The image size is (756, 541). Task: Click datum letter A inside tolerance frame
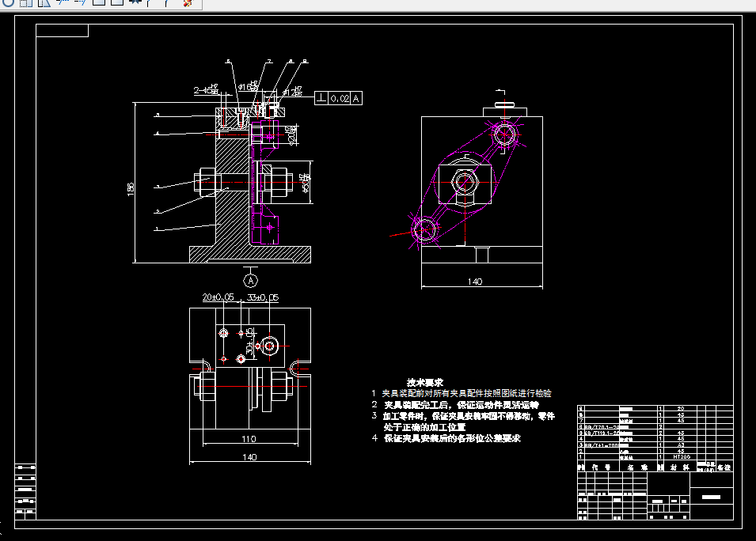355,98
